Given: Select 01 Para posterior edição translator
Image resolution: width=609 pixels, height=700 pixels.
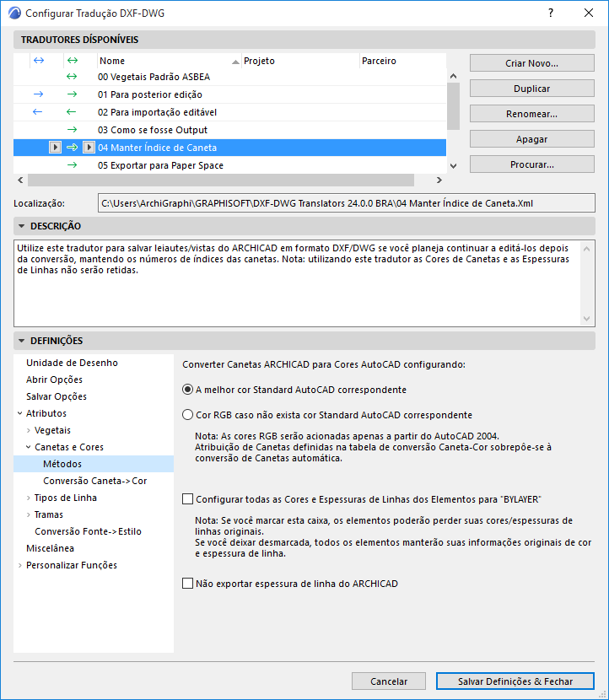Looking at the screenshot, I should 230,94.
